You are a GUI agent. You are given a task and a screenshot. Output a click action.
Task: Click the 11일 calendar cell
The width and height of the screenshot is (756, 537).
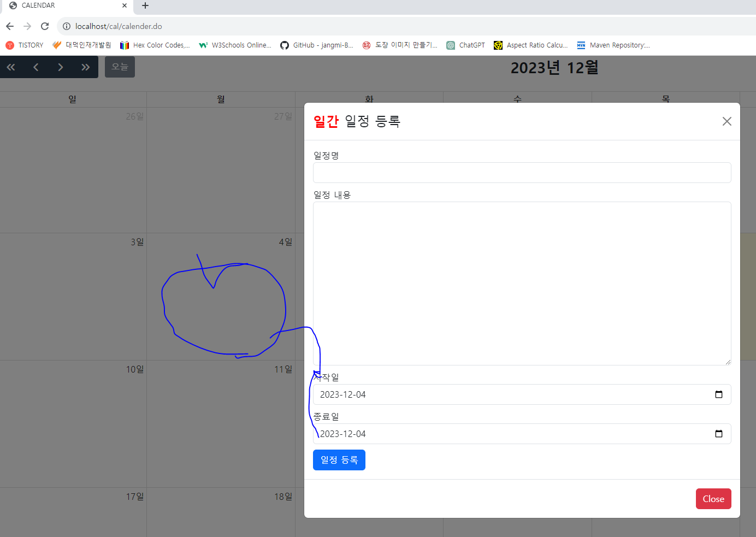221,424
